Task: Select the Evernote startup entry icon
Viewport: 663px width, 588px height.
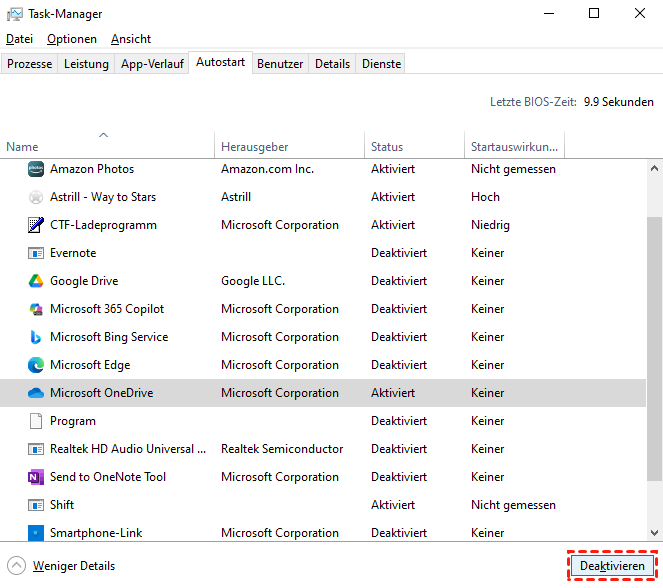Action: pyautogui.click(x=36, y=253)
